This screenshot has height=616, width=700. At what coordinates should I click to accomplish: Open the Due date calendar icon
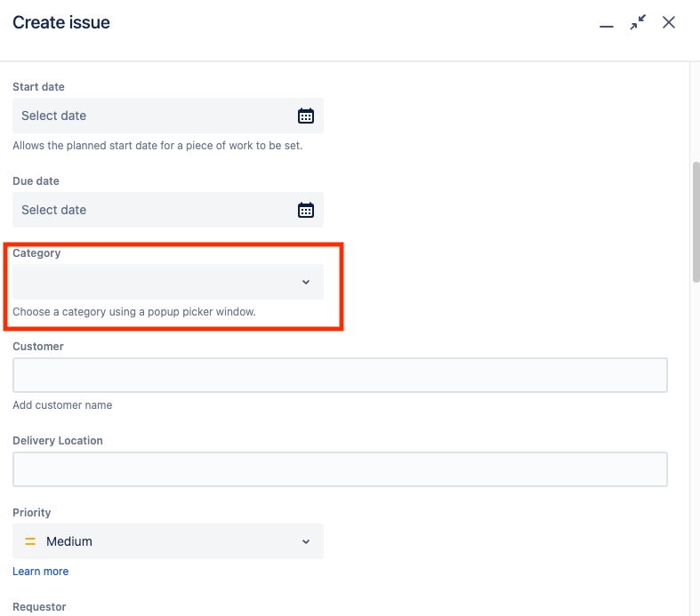coord(306,210)
